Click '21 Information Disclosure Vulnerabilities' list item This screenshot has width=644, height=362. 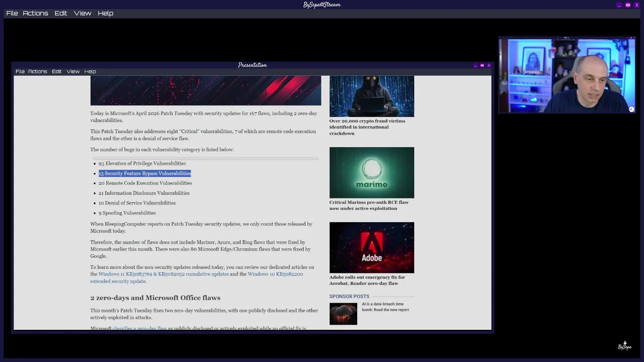tap(144, 193)
